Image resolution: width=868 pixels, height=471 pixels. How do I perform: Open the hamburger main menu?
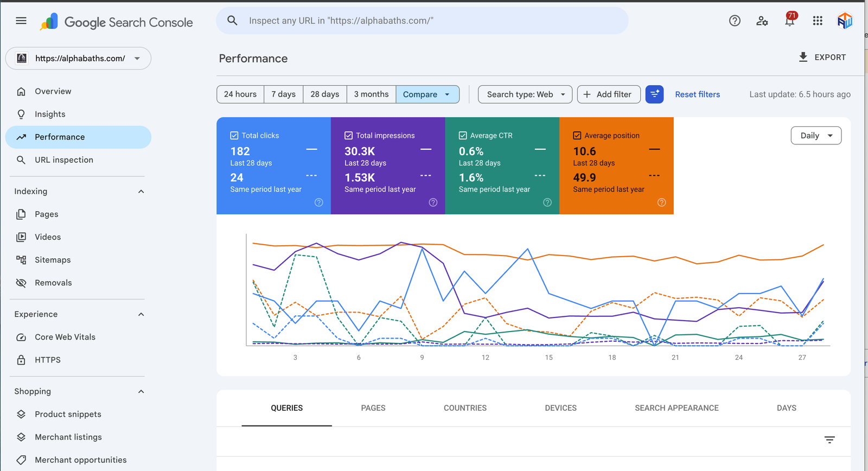(x=21, y=21)
